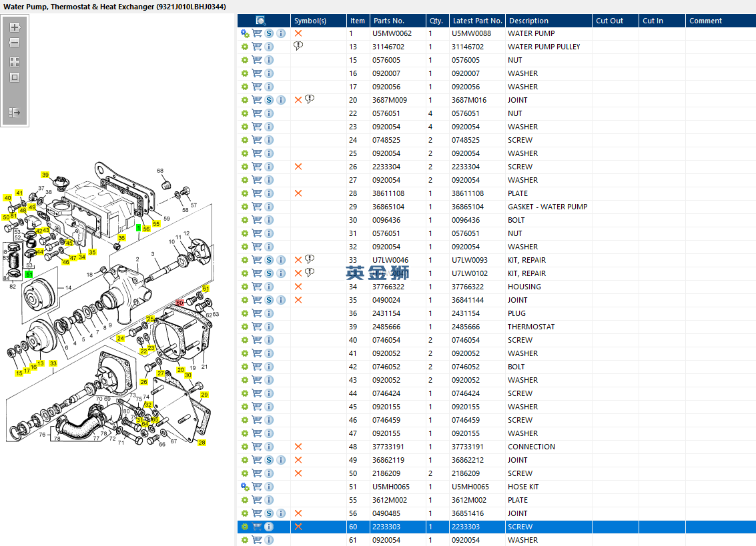The image size is (756, 546).
Task: Click the list export arrow icon
Action: pyautogui.click(x=15, y=113)
